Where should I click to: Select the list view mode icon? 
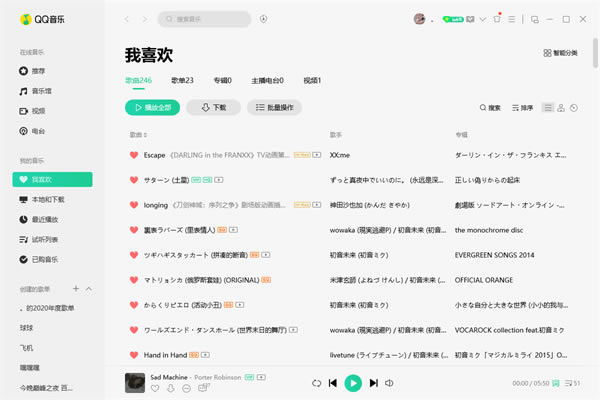click(548, 108)
